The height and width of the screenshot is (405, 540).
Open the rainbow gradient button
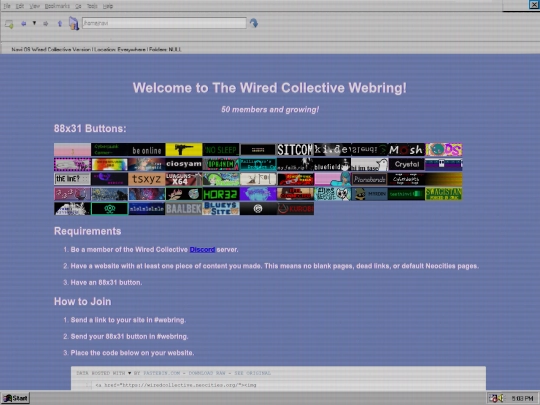coord(110,165)
